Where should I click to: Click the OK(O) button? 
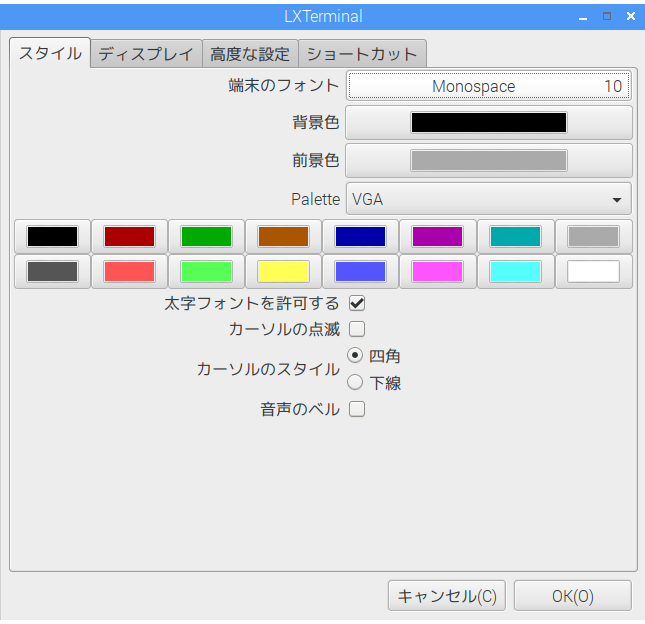point(572,596)
